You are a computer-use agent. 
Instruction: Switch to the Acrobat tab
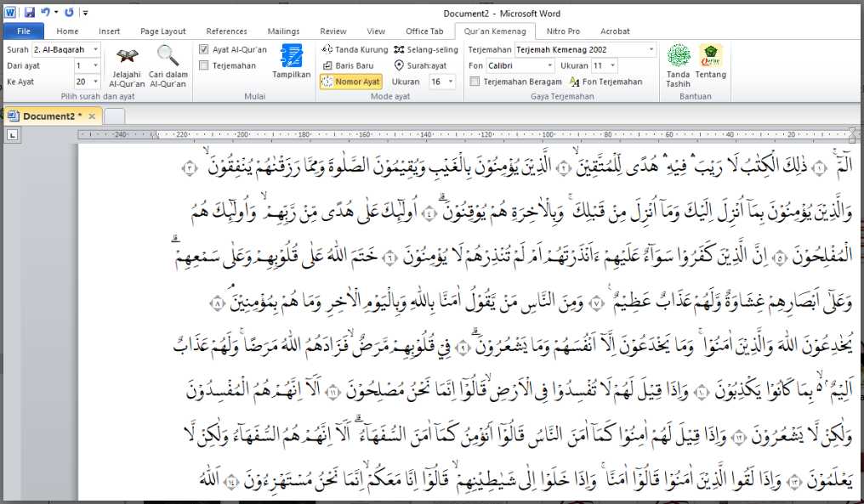point(615,31)
